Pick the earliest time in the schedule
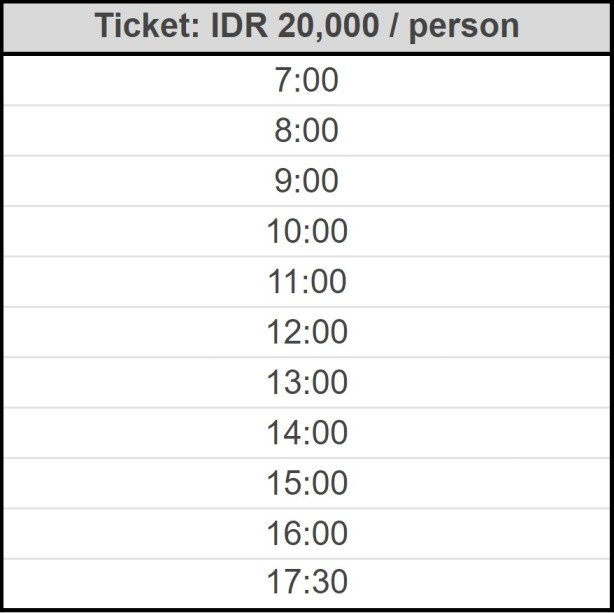The height and width of the screenshot is (613, 614). [307, 80]
